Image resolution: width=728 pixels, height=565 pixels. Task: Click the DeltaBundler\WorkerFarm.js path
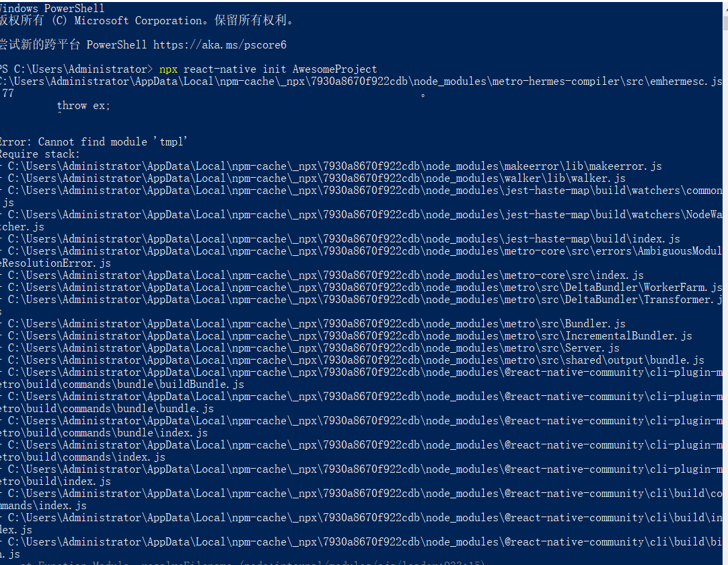(365, 287)
